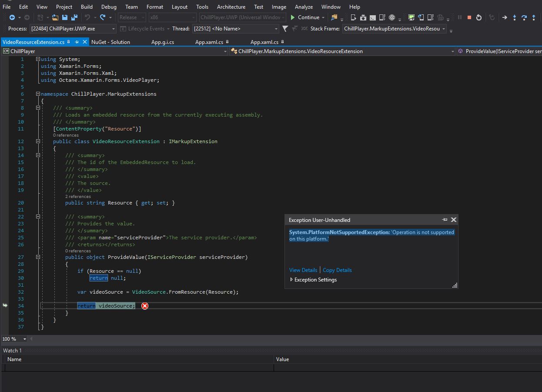Click the Copy Details link
Screen dimensions: 542x392
coord(337,270)
